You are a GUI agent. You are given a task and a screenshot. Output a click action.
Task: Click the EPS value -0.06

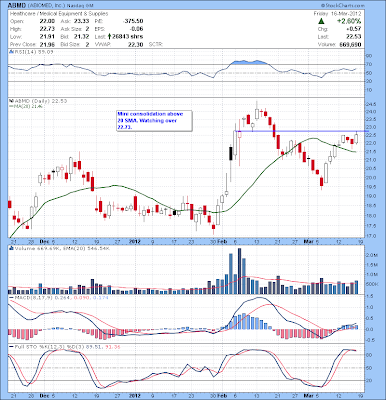pos(136,29)
